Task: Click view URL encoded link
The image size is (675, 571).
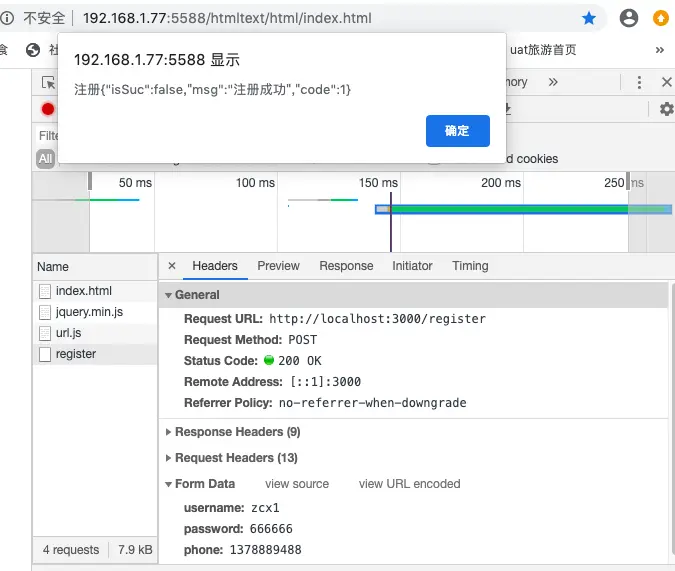Action: click(409, 484)
